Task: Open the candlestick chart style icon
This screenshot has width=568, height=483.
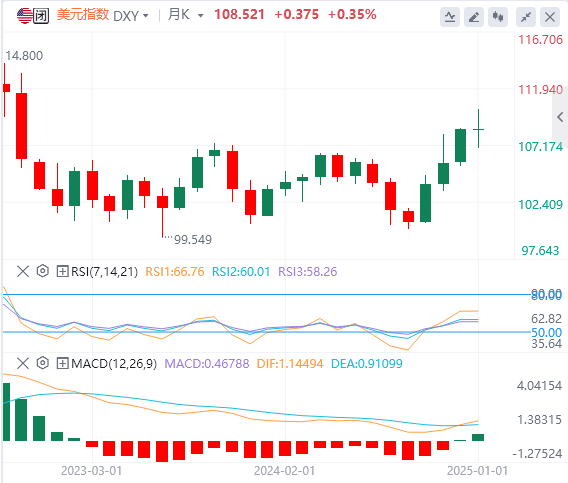Action: pyautogui.click(x=498, y=17)
